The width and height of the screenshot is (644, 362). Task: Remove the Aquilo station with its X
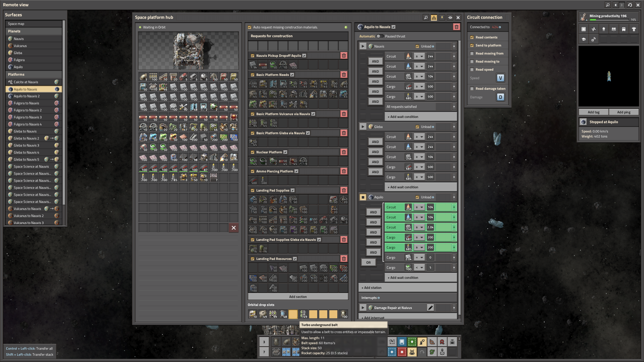[454, 197]
